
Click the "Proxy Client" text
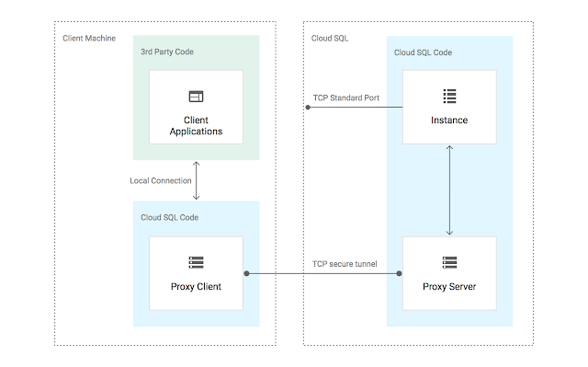pos(196,287)
